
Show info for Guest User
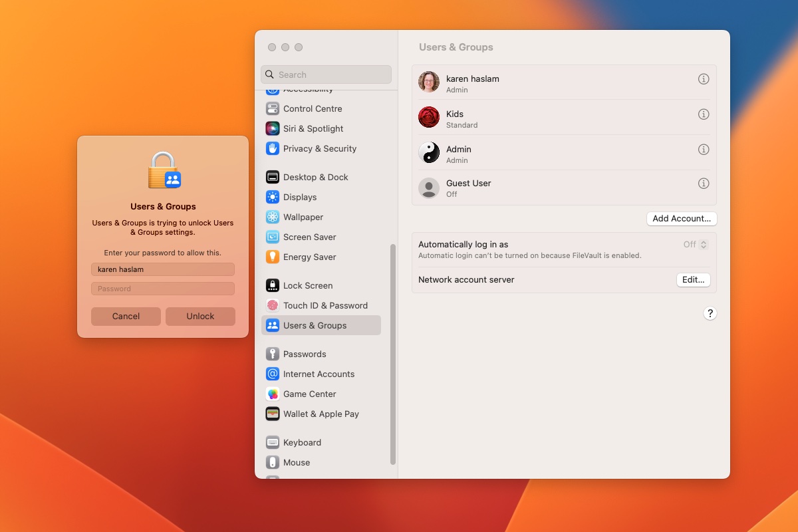click(x=704, y=183)
